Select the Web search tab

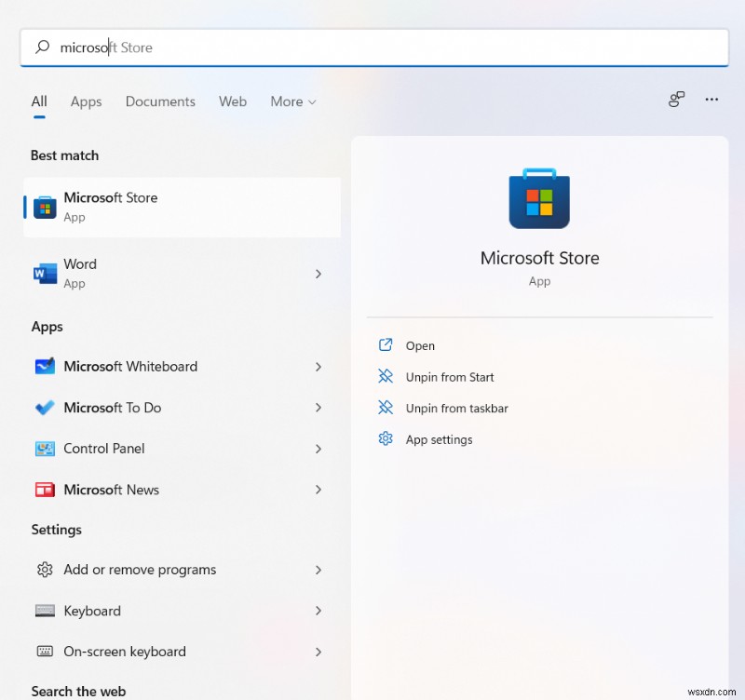(x=232, y=101)
